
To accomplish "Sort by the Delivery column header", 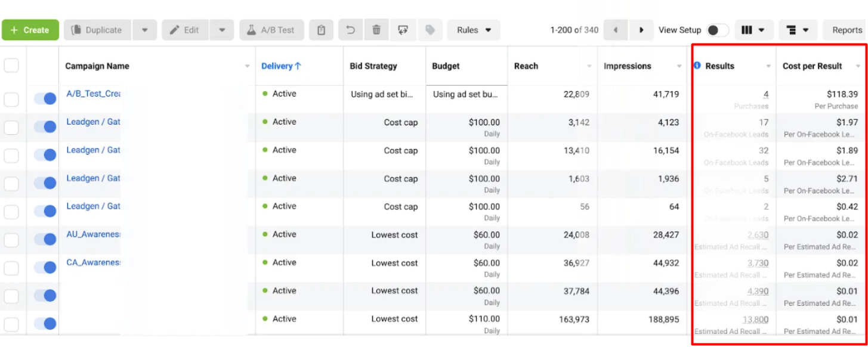I will pos(281,66).
